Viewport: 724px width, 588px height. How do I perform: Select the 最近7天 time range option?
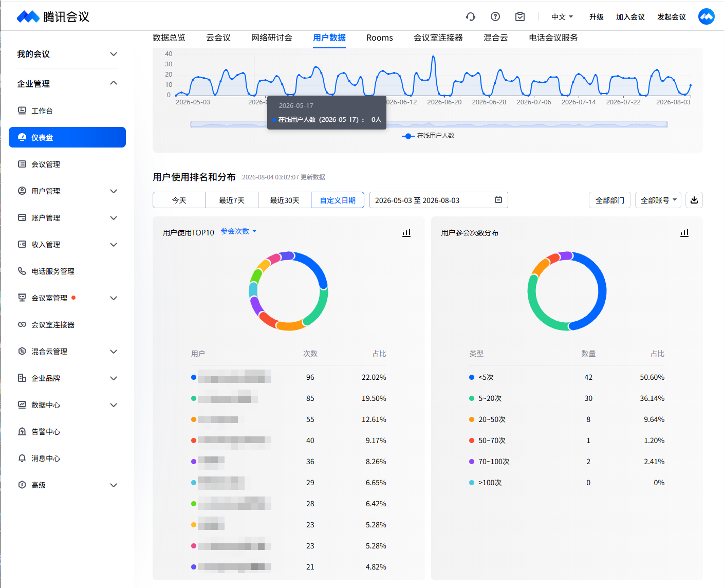[x=232, y=200]
